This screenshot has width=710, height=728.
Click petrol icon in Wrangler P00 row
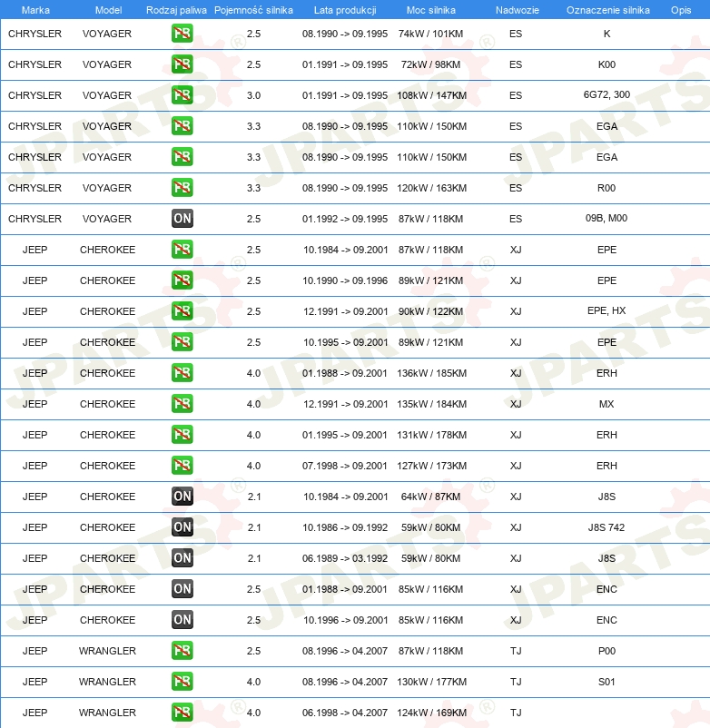[x=182, y=651]
